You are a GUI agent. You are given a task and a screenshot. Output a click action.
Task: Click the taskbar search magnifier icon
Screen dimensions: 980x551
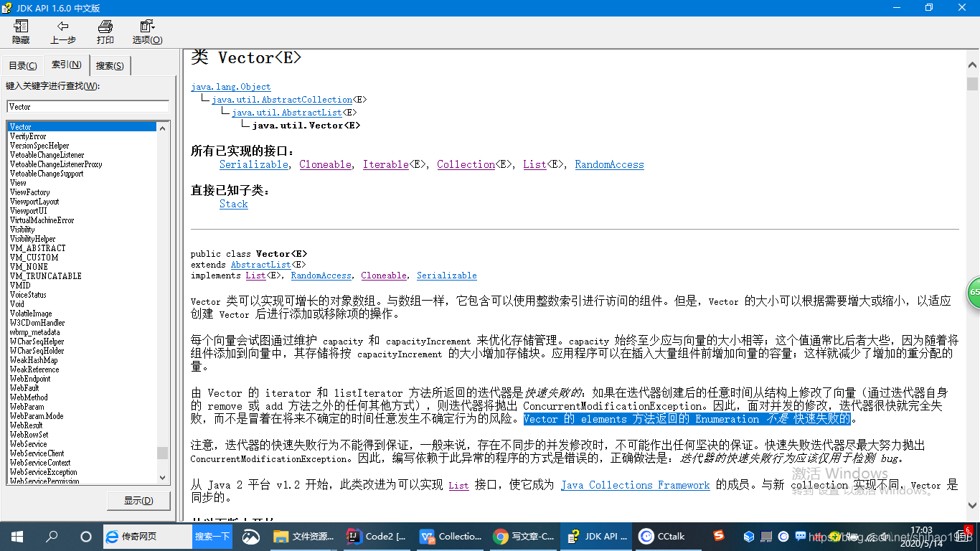pos(52,536)
